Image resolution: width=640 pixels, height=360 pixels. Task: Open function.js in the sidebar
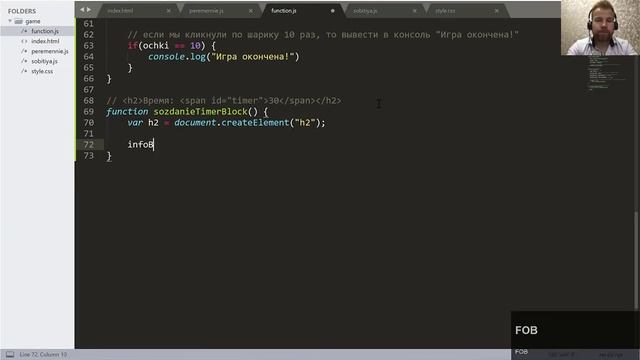coord(45,31)
